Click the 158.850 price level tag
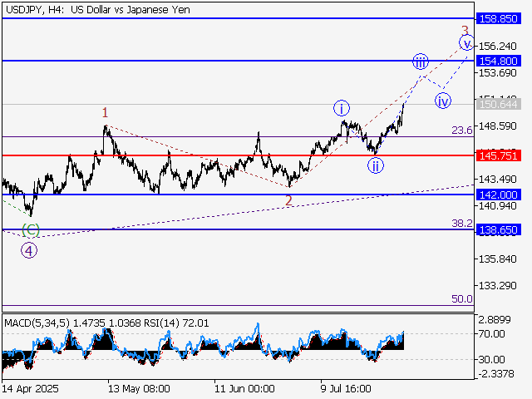Image resolution: width=532 pixels, height=399 pixels. click(499, 17)
